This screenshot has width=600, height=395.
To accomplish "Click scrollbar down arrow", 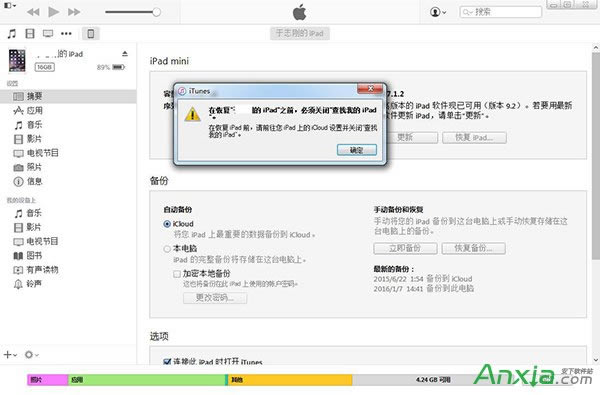I will tap(596, 360).
